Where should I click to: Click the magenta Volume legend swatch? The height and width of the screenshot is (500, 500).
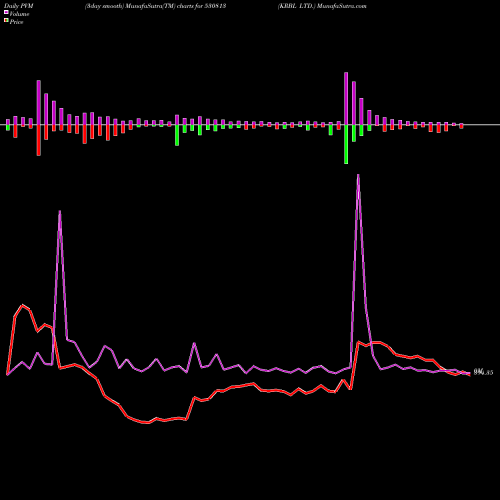click(6, 13)
